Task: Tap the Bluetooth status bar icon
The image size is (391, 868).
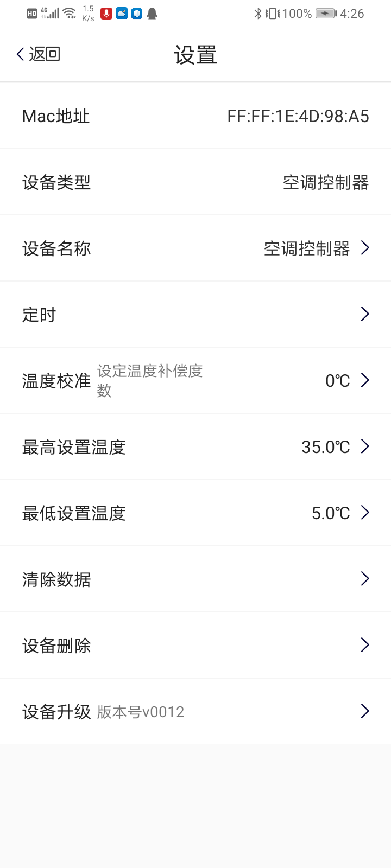Action: (258, 14)
